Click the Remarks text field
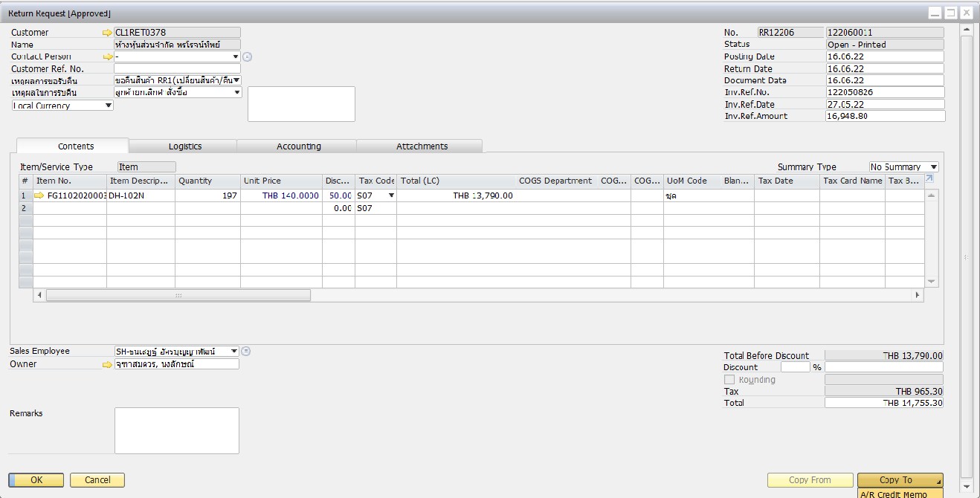The height and width of the screenshot is (498, 980). pos(176,430)
